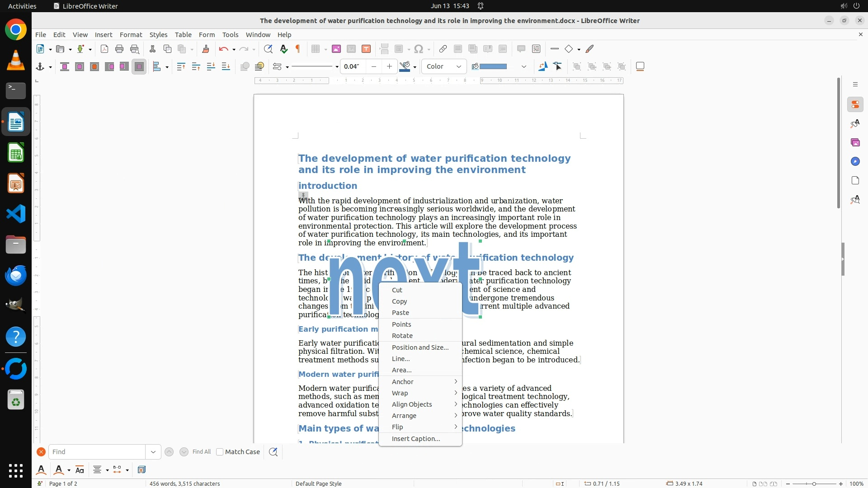Click the Insert Hyperlink icon
This screenshot has height=488, width=868.
pyautogui.click(x=443, y=49)
